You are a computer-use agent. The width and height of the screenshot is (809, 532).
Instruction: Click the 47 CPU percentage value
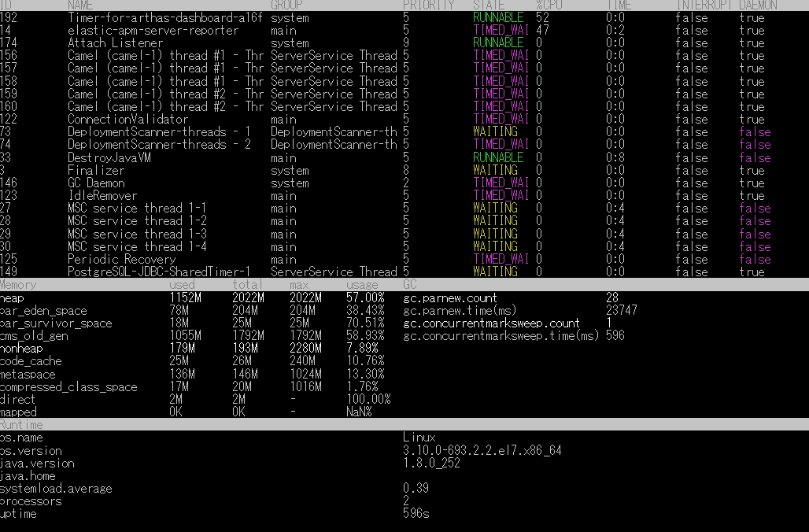pyautogui.click(x=542, y=31)
